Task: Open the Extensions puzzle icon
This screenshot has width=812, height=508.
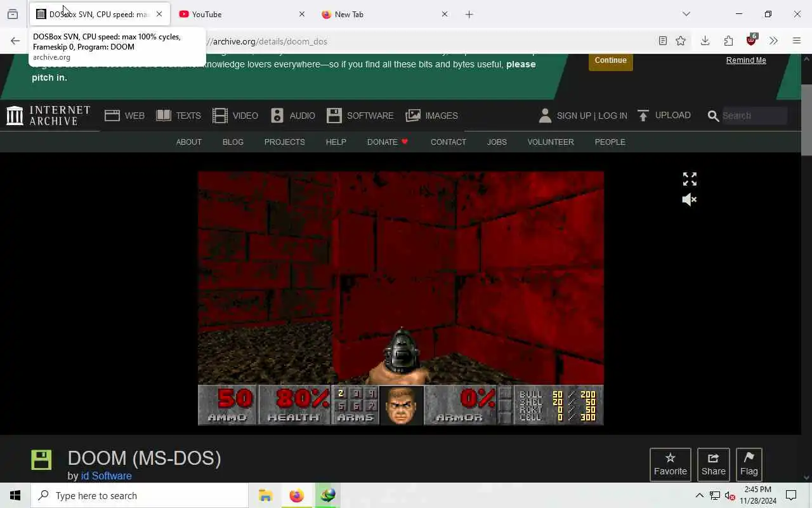Action: tap(728, 41)
